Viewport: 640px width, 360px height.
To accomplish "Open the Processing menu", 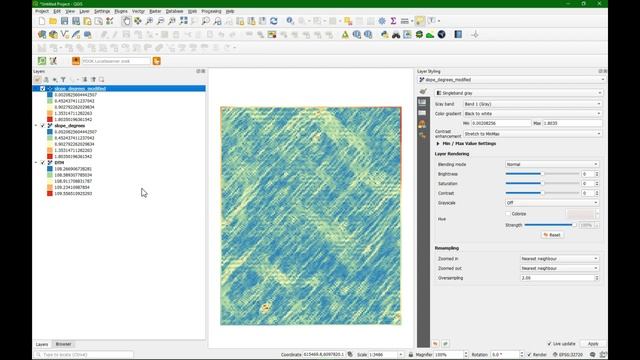I will click(x=211, y=11).
